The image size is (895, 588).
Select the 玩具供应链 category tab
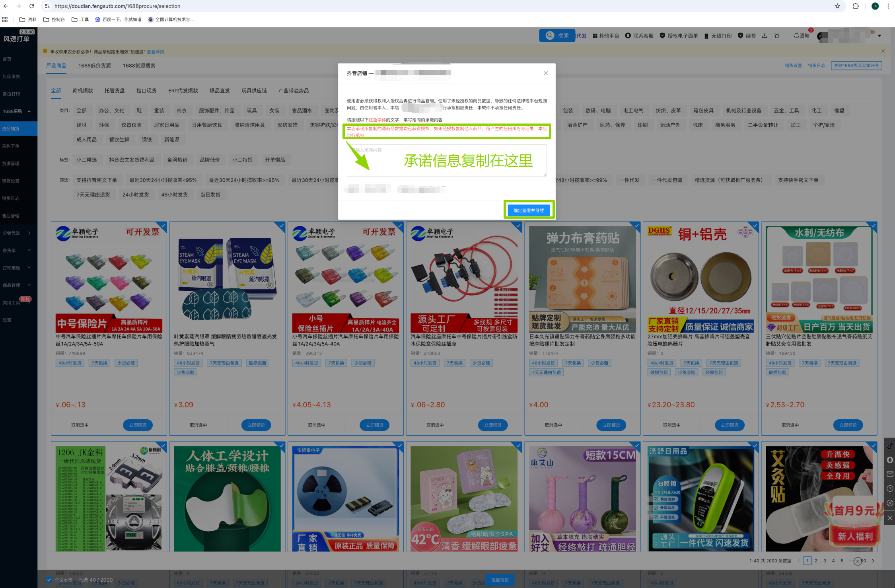254,91
